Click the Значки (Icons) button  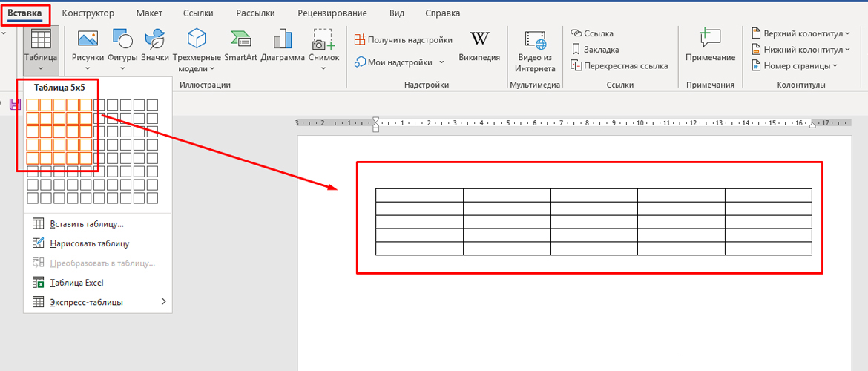coord(154,40)
